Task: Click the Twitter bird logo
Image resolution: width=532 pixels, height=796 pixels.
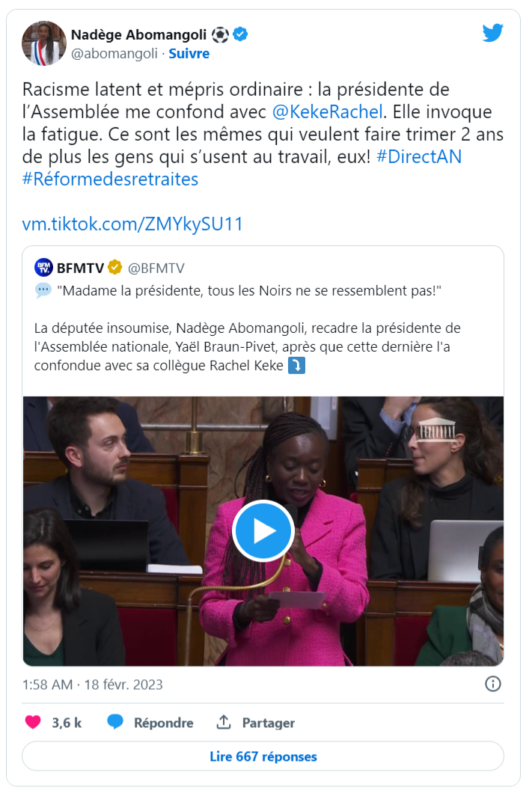Action: click(x=492, y=33)
